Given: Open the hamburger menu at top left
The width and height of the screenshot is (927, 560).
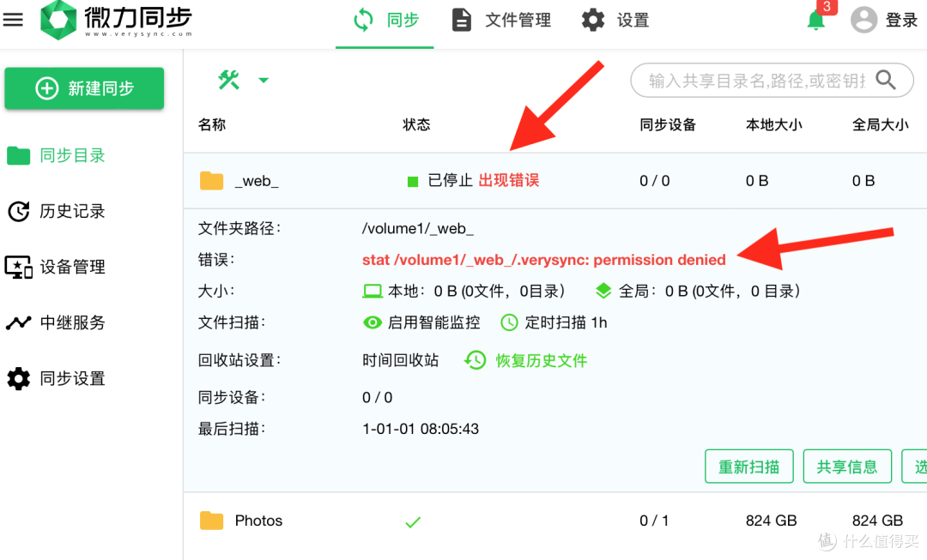Looking at the screenshot, I should point(13,19).
